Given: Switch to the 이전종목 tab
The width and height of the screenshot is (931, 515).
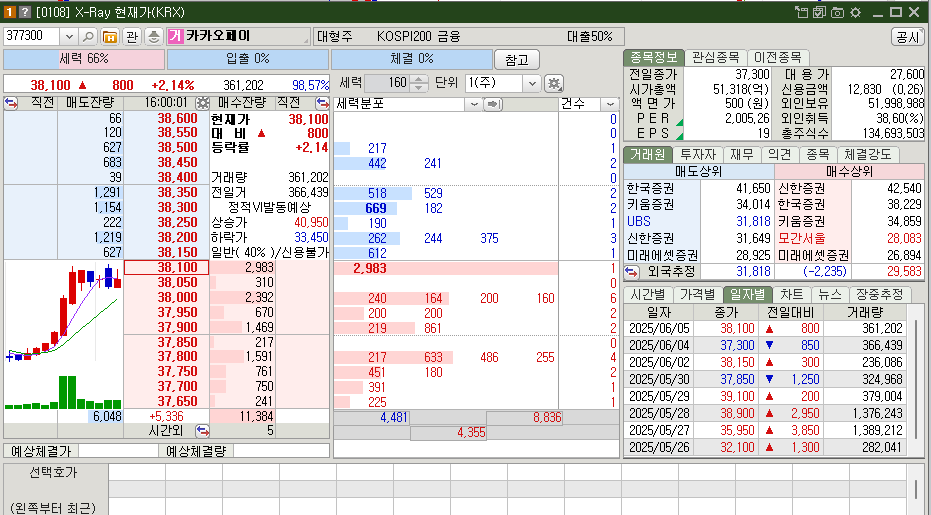Looking at the screenshot, I should pos(777,58).
